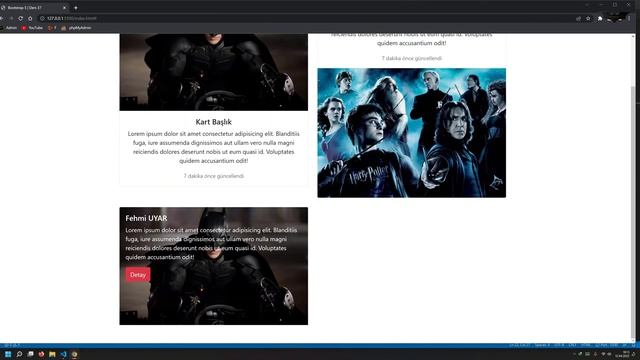Image resolution: width=640 pixels, height=360 pixels.
Task: Click the red Detay button
Action: click(138, 275)
